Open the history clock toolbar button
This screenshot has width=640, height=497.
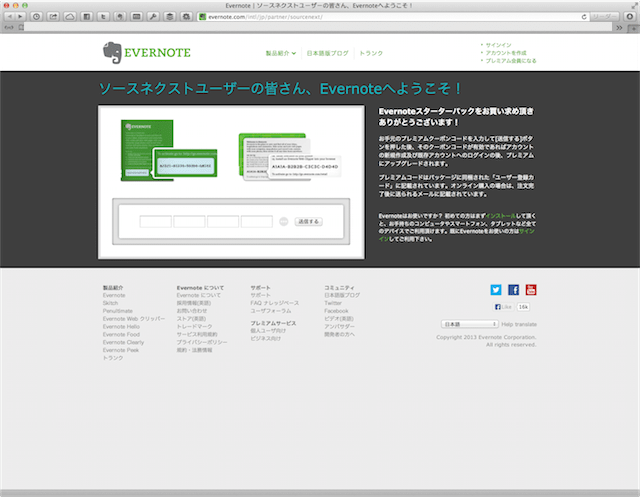36,17
